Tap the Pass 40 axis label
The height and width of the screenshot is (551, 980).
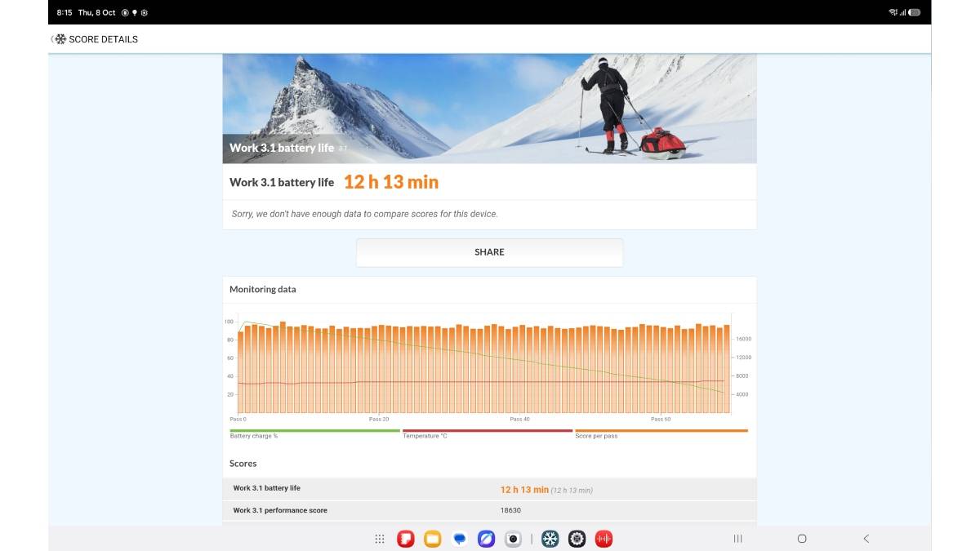tap(520, 419)
